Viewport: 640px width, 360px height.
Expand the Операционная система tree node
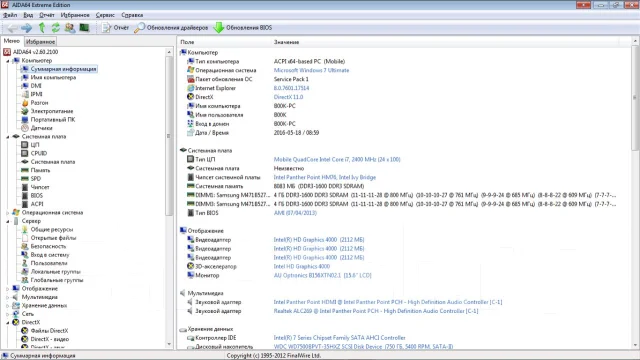pos(8,213)
